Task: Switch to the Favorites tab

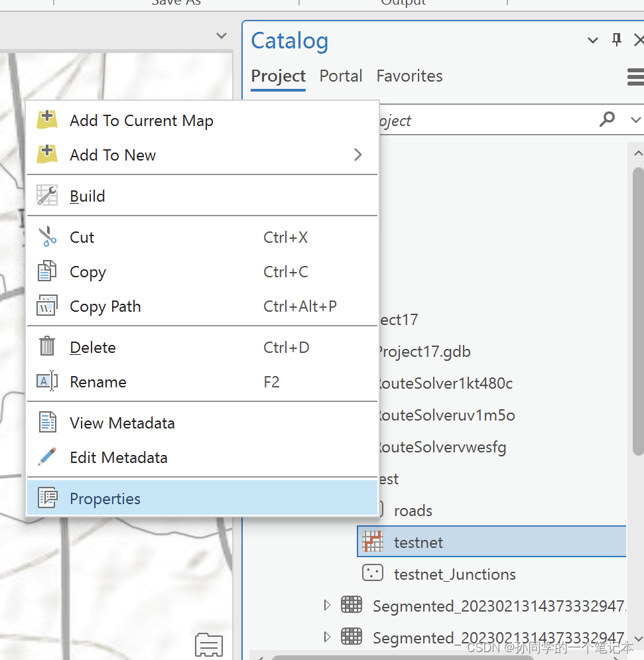Action: [409, 76]
